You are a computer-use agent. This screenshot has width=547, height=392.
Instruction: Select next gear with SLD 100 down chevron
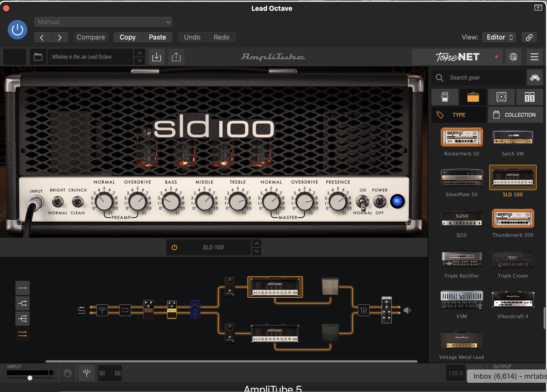pyautogui.click(x=257, y=251)
